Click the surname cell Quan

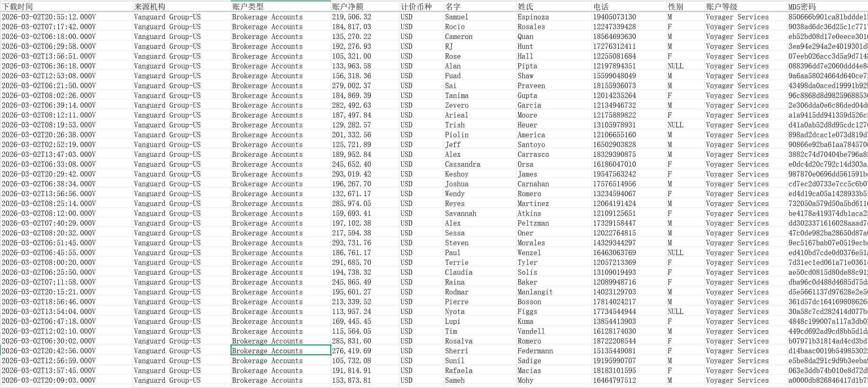[x=554, y=36]
